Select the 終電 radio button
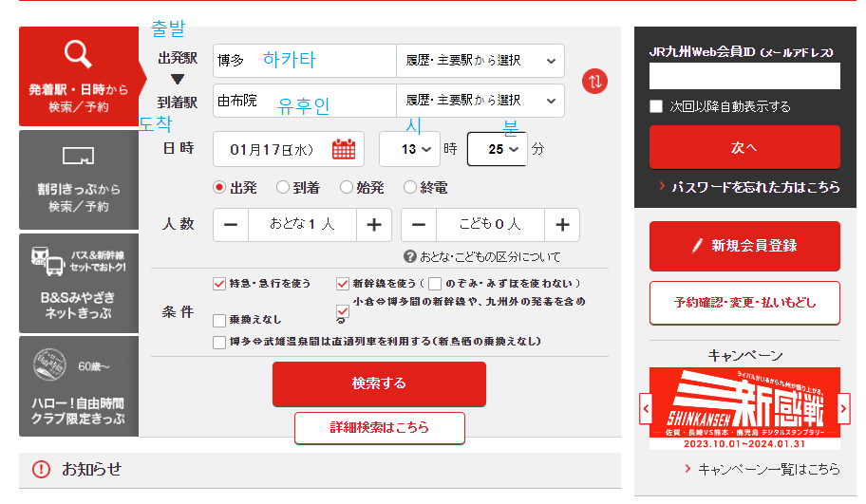This screenshot has height=504, width=866. [x=410, y=188]
